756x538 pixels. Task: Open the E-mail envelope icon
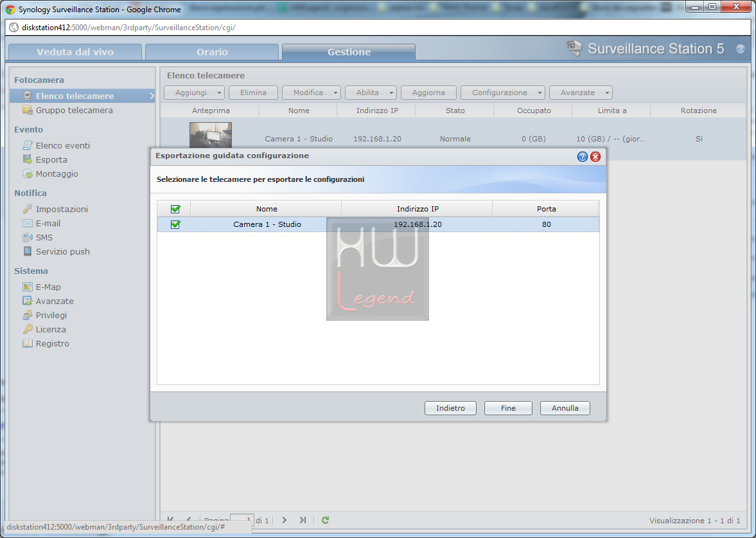point(28,224)
